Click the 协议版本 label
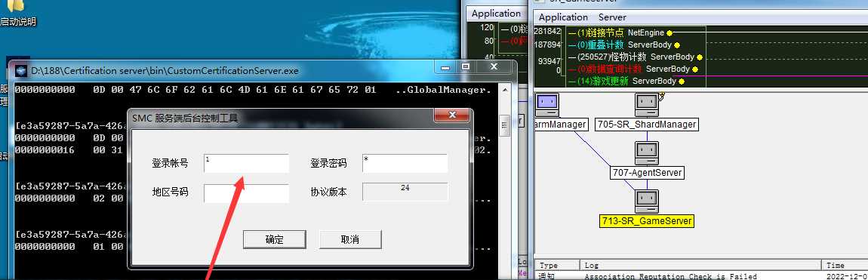Screen dimensions: 868x280 point(328,192)
